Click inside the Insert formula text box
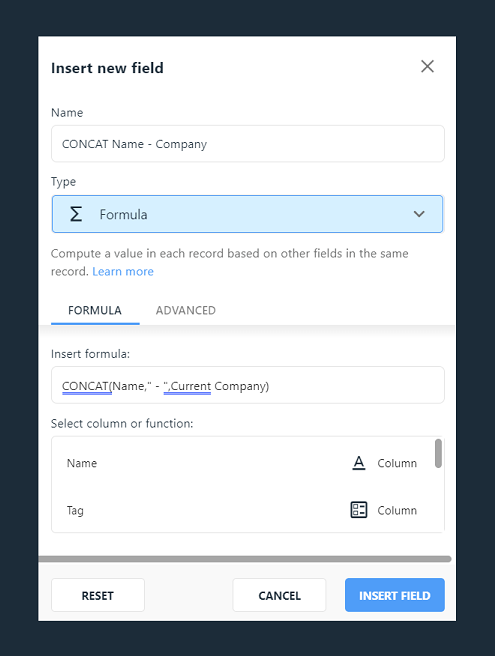This screenshot has height=656, width=495. click(247, 385)
